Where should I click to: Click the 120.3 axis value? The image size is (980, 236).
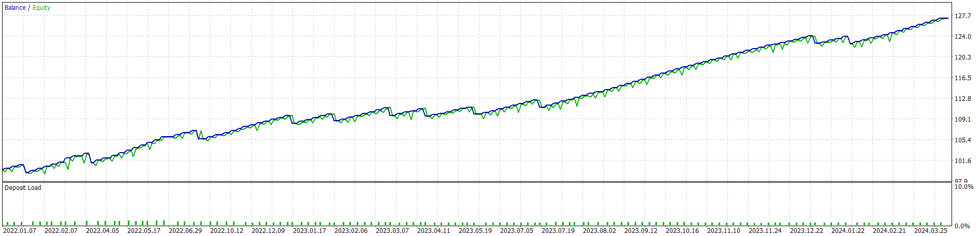coord(963,57)
